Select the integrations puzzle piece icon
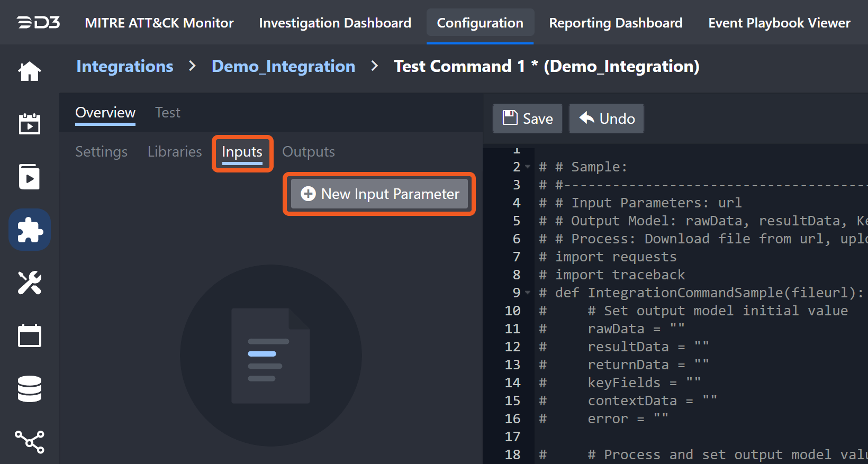 (x=30, y=230)
